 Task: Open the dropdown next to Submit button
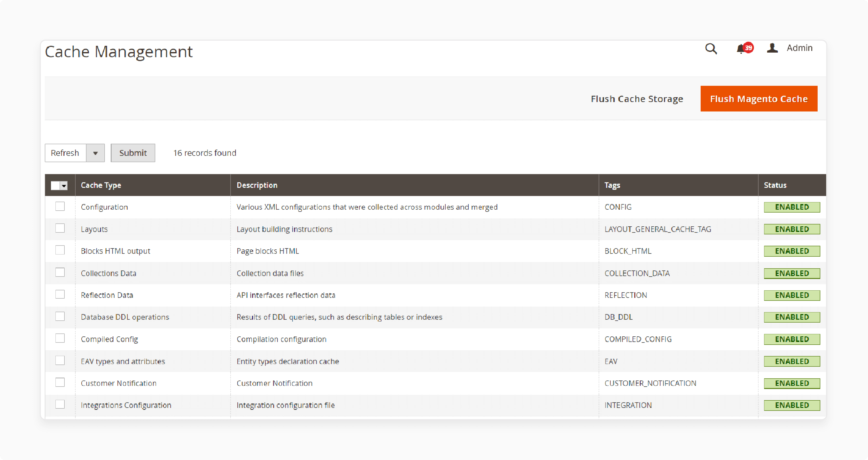[95, 153]
